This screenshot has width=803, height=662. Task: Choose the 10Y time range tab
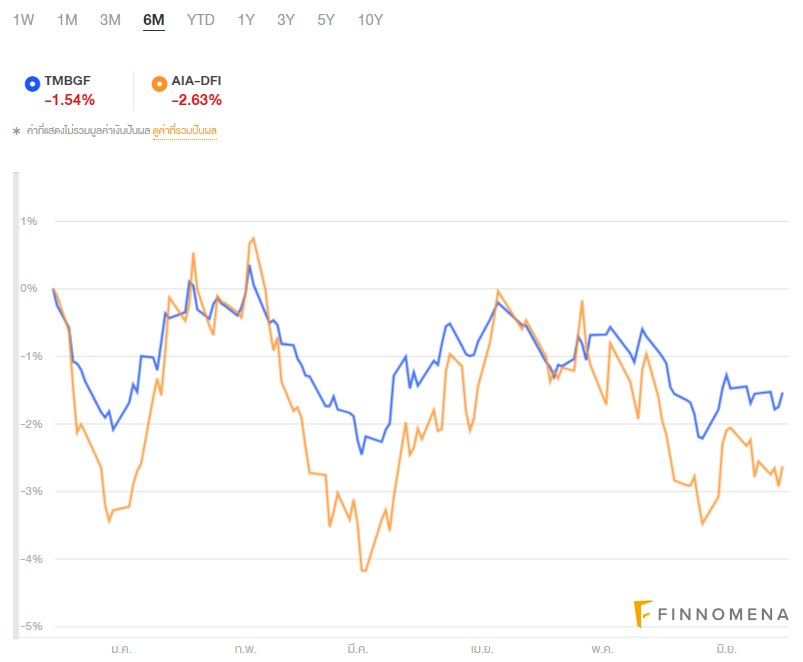point(370,20)
